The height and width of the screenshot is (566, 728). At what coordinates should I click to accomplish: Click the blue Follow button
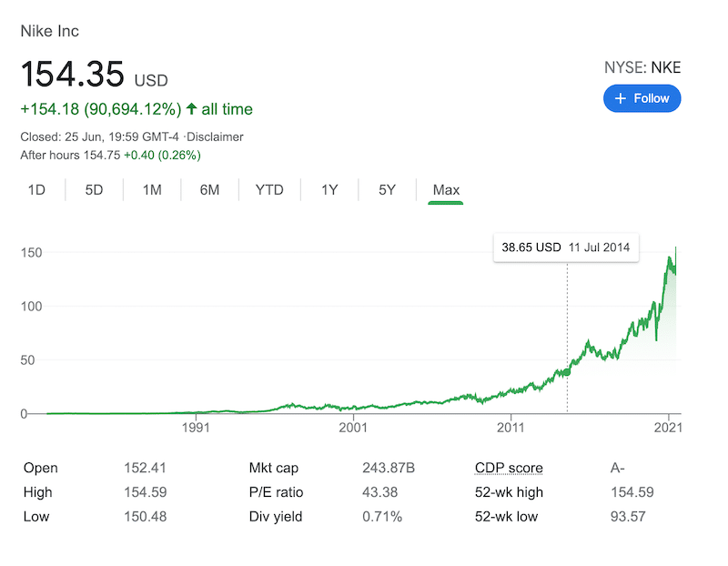[642, 98]
